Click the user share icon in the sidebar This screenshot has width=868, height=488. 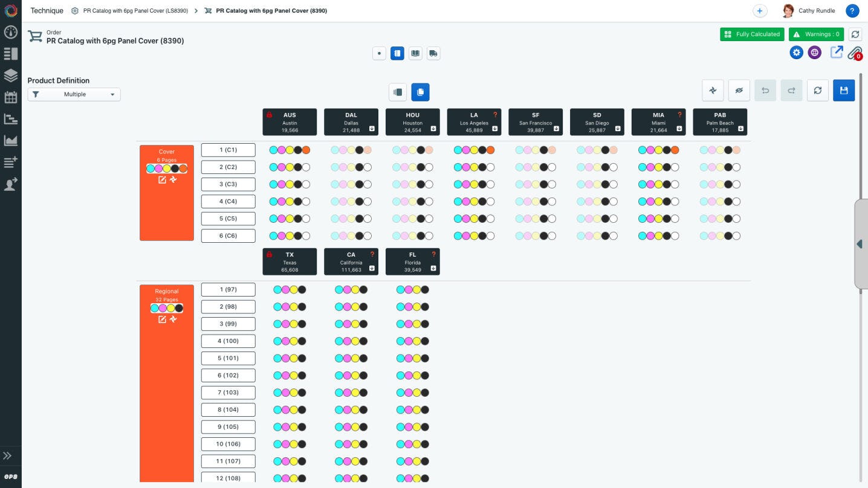(x=10, y=184)
